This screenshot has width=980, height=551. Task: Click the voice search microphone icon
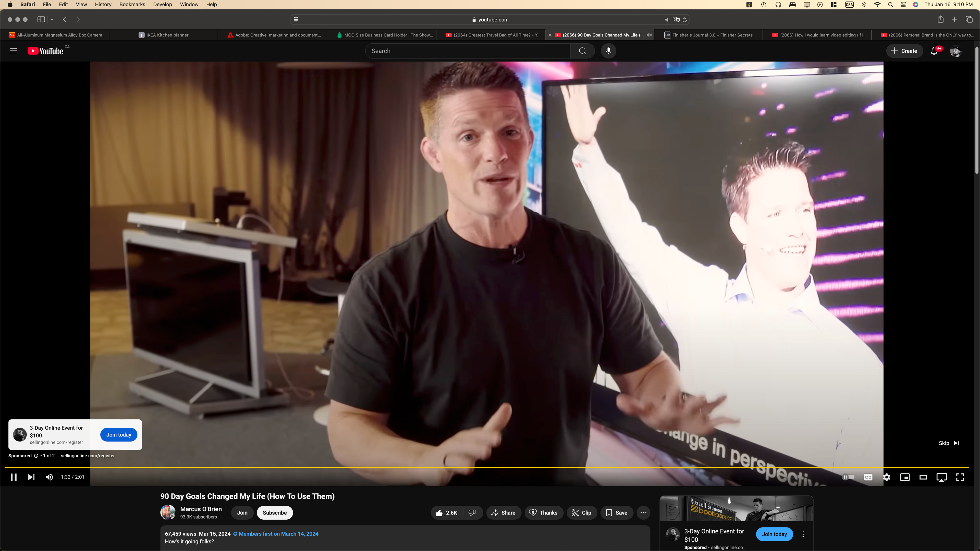click(608, 51)
